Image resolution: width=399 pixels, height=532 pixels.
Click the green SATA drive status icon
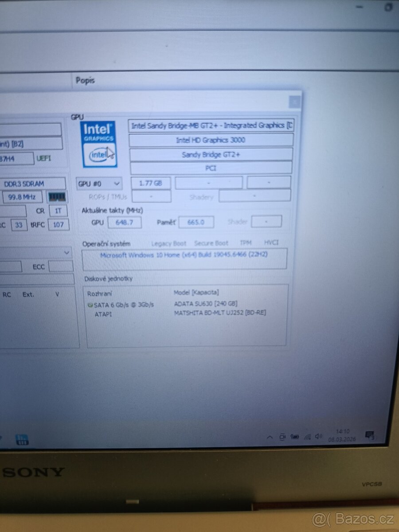coord(90,305)
